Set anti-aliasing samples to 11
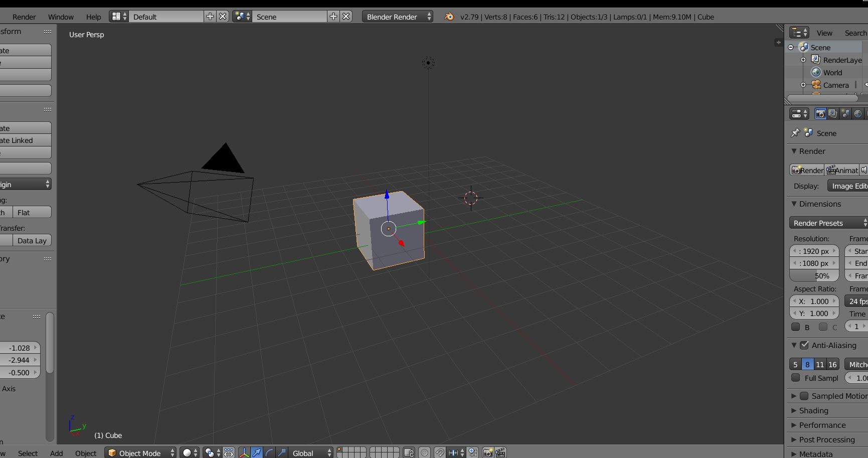The image size is (868, 458). 820,364
